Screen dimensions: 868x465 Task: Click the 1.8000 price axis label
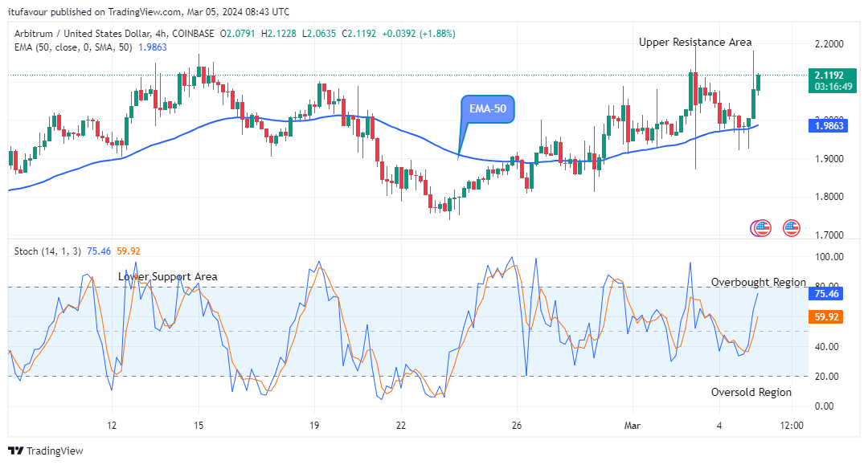coord(829,197)
